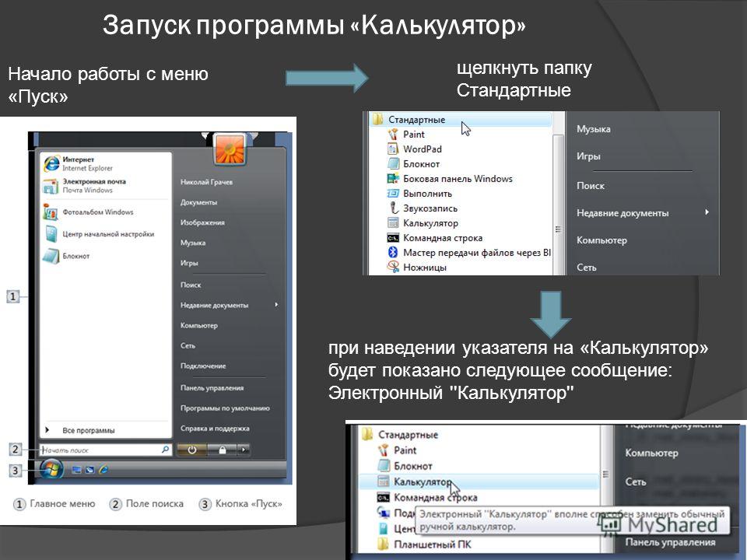Click the Start orb (Пуск) button on the taskbar
The height and width of the screenshot is (560, 747).
(51, 470)
